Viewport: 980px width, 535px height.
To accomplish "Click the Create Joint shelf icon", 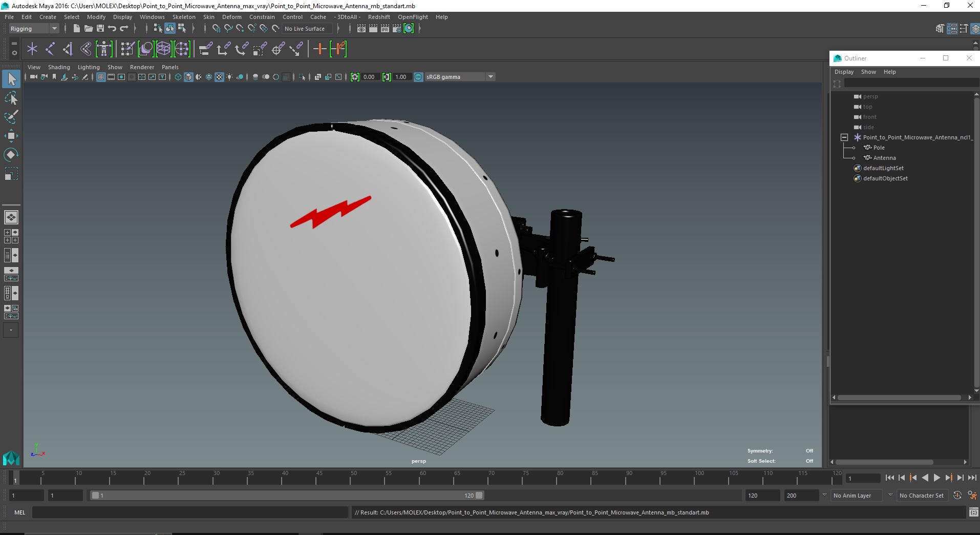I will [x=50, y=49].
